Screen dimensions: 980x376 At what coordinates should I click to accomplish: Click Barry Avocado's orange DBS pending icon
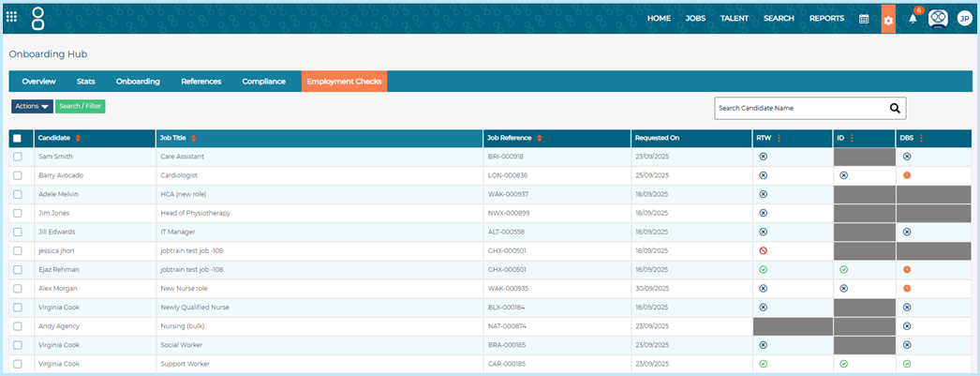coord(907,175)
